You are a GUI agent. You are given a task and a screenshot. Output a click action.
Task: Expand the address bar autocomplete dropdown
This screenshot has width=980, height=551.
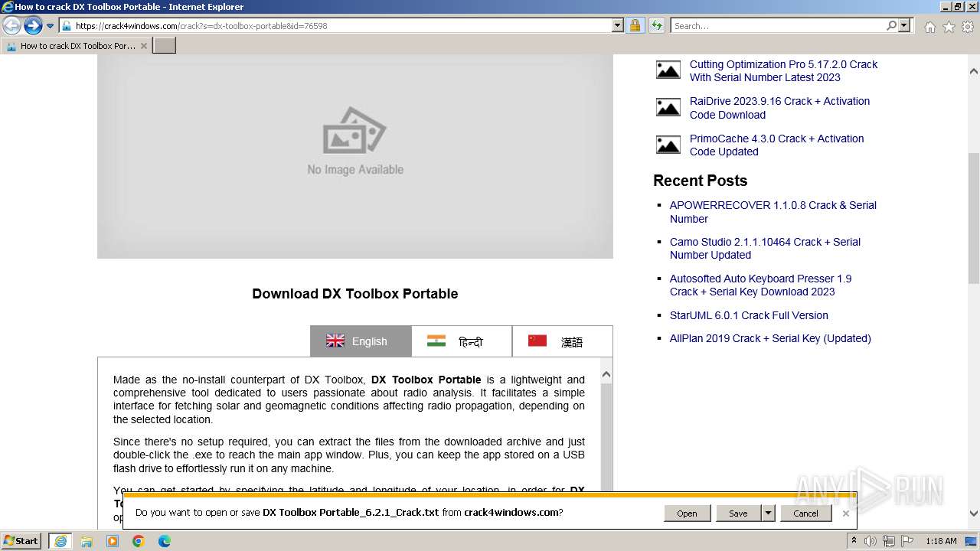(x=618, y=26)
